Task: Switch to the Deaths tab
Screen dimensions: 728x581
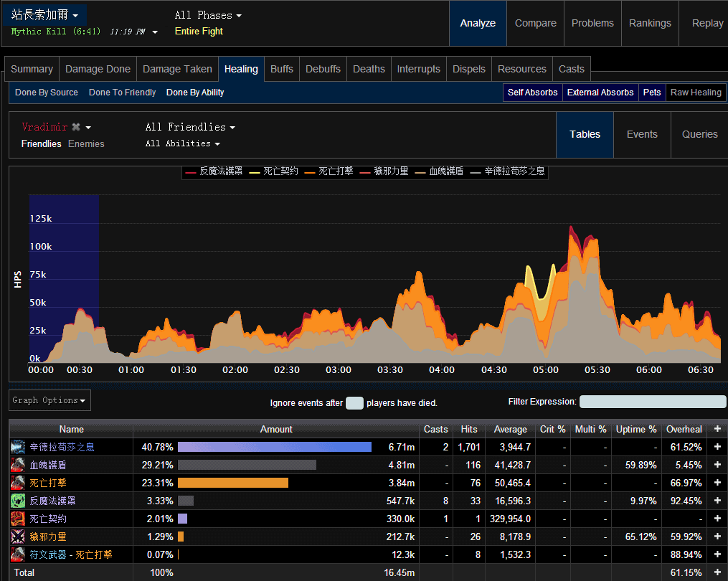Action: coord(369,69)
